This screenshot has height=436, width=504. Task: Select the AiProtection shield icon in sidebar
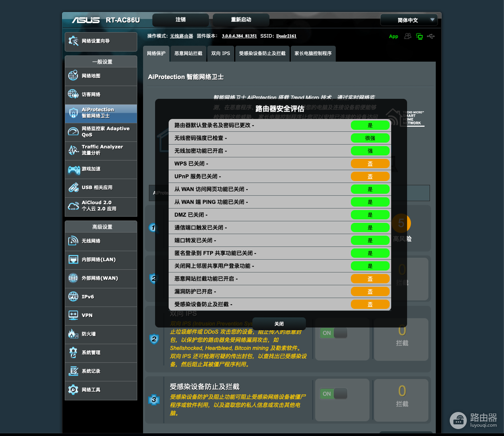73,113
